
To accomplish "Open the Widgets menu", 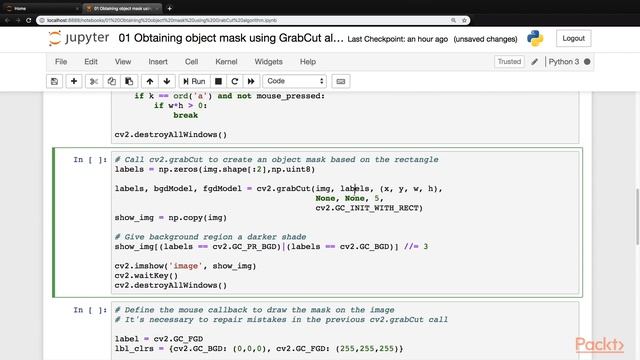I will [268, 62].
